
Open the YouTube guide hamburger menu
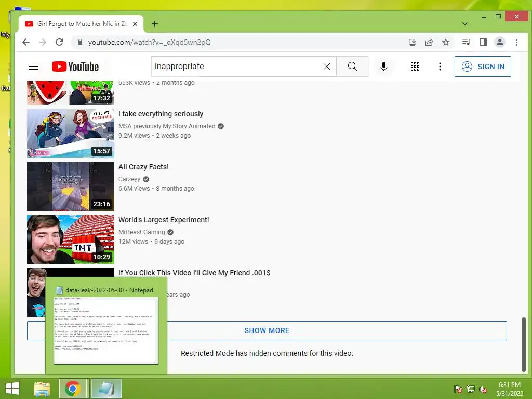[33, 66]
